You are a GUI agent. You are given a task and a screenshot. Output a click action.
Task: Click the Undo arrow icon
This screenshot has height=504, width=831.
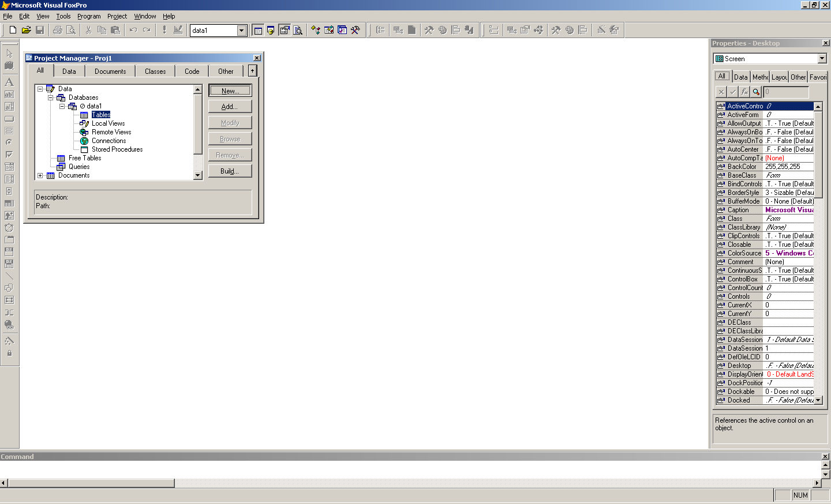point(133,30)
